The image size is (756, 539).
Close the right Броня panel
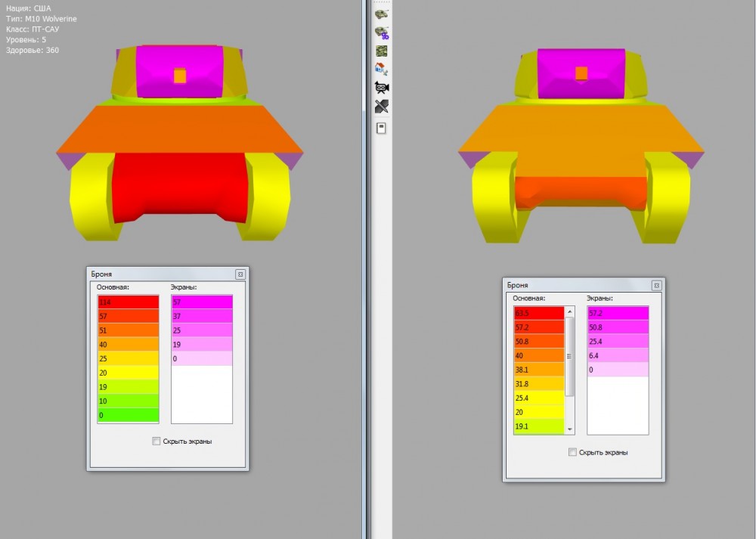coord(656,286)
